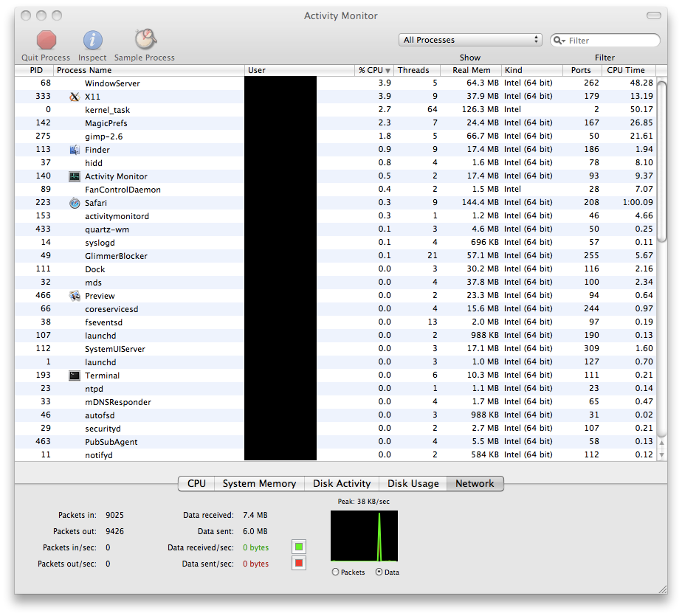Image resolution: width=682 pixels, height=616 pixels.
Task: Switch to the CPU tab
Action: coord(196,483)
